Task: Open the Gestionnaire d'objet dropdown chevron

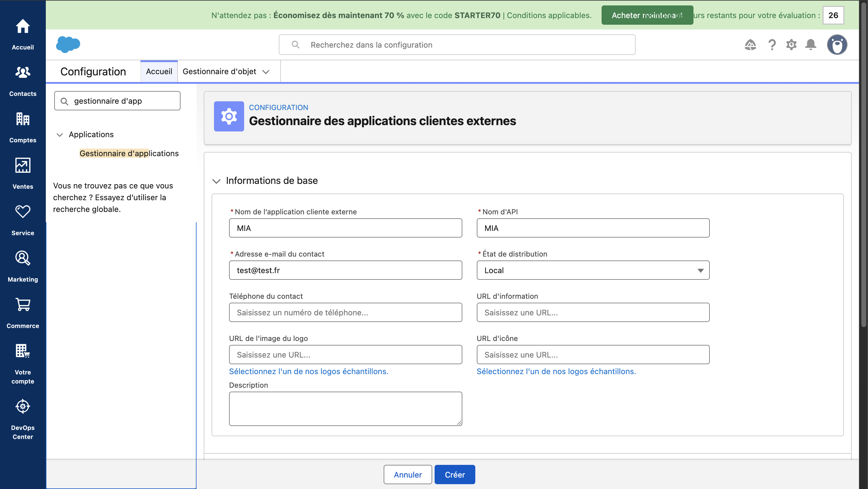Action: 266,72
